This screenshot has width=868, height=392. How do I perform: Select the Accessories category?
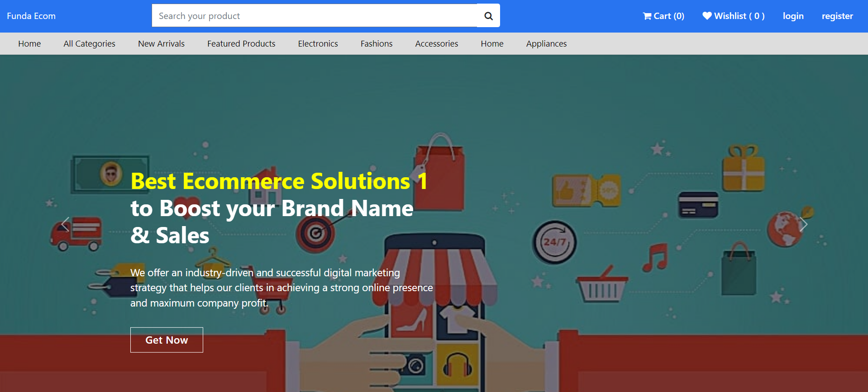436,43
